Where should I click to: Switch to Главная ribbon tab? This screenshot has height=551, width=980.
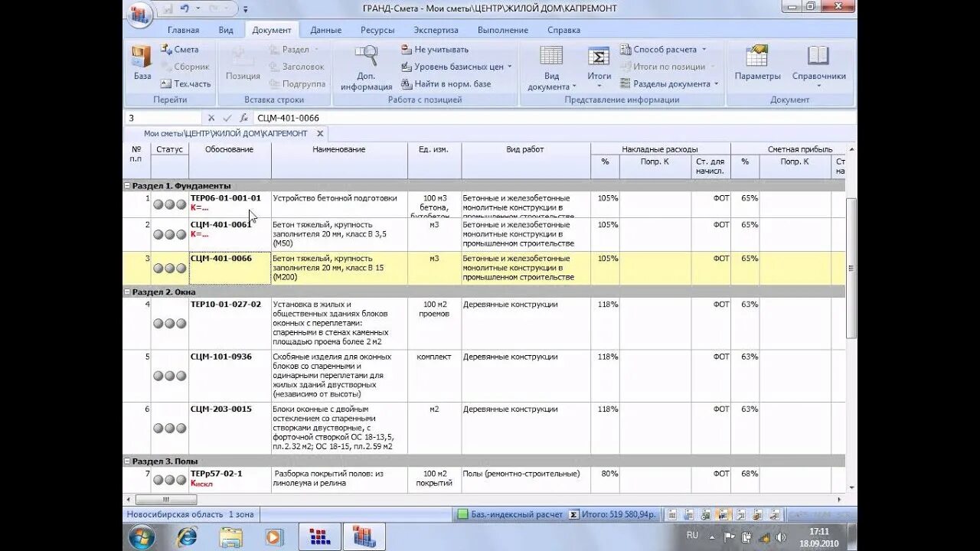(183, 30)
